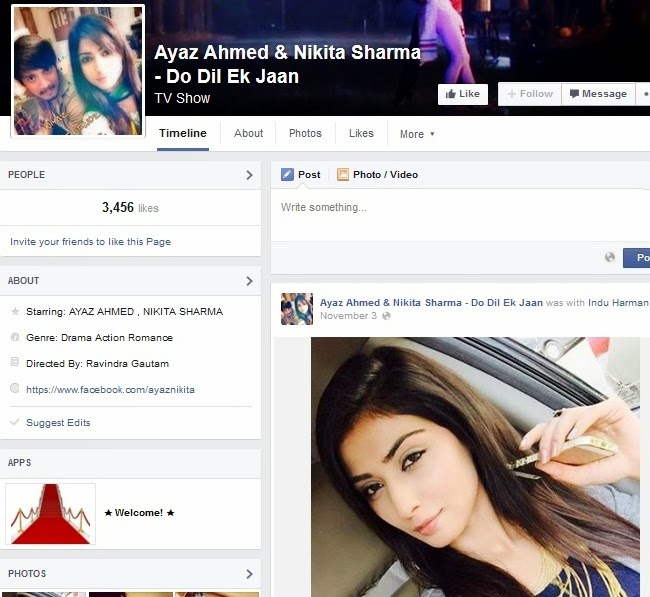Open the facebook.com/ayaznikita link
The height and width of the screenshot is (597, 650).
point(110,390)
